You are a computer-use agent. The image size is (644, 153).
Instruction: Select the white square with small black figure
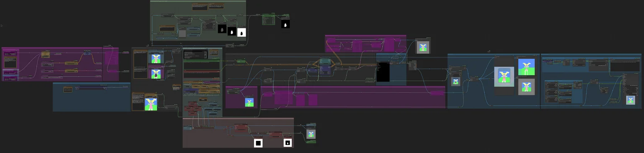[288, 143]
